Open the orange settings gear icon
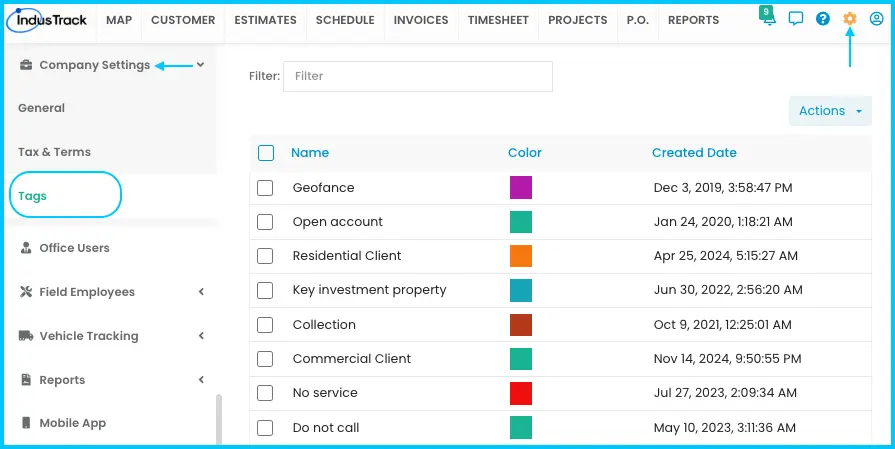 click(x=850, y=19)
